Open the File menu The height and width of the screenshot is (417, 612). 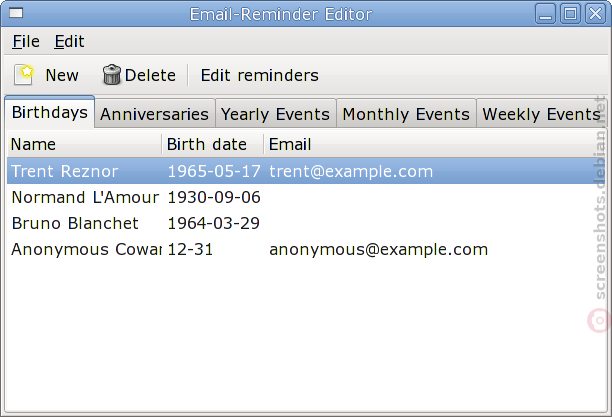[26, 41]
